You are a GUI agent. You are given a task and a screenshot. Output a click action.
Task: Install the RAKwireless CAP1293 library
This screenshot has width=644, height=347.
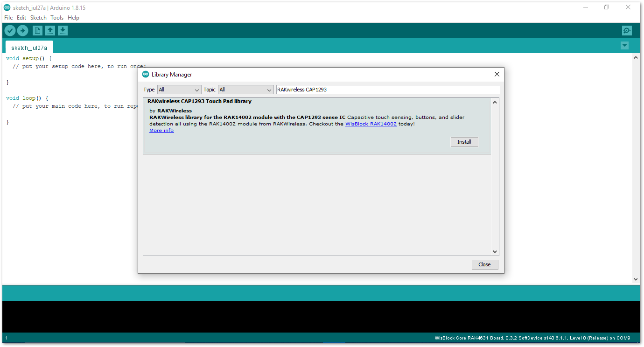(464, 142)
